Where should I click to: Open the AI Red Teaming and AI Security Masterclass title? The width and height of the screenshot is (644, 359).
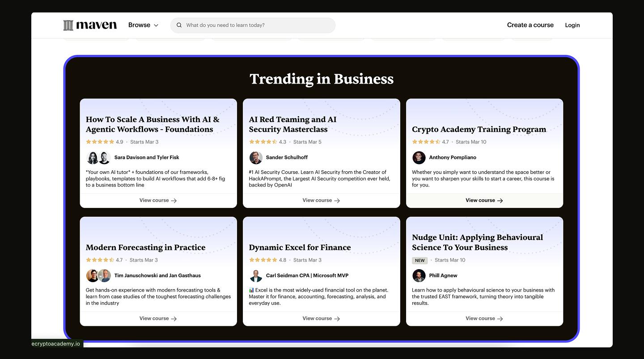(292, 124)
